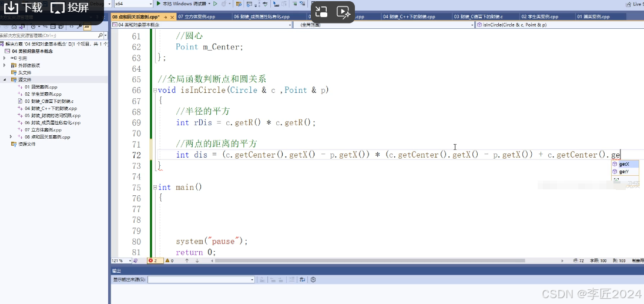Click the system("pause") line in the editor

tap(212, 241)
